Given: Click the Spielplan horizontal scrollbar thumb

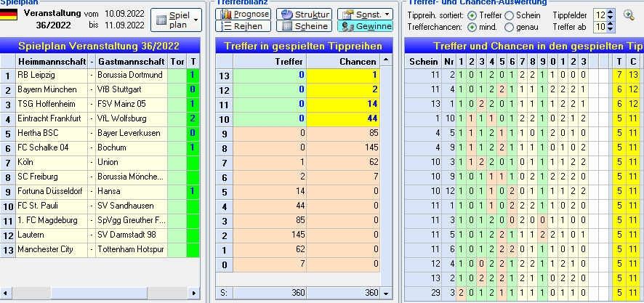Looking at the screenshot, I should click(x=99, y=293).
